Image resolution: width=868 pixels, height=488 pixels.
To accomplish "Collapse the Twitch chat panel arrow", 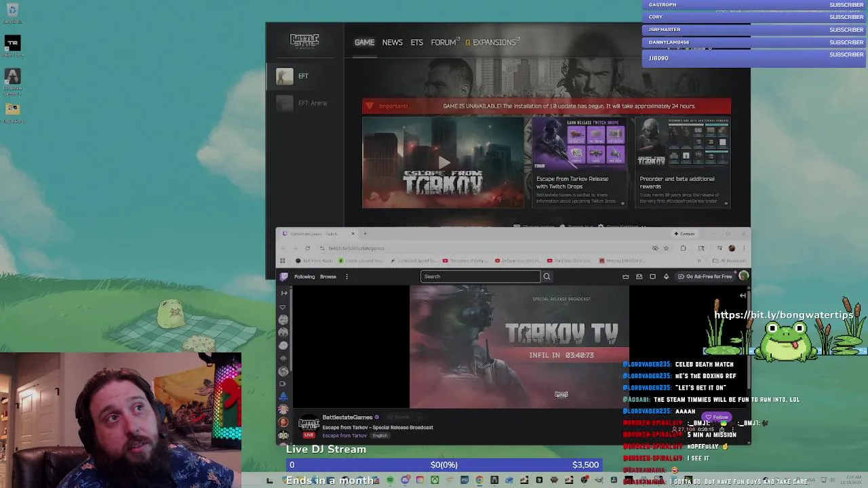I will [743, 296].
